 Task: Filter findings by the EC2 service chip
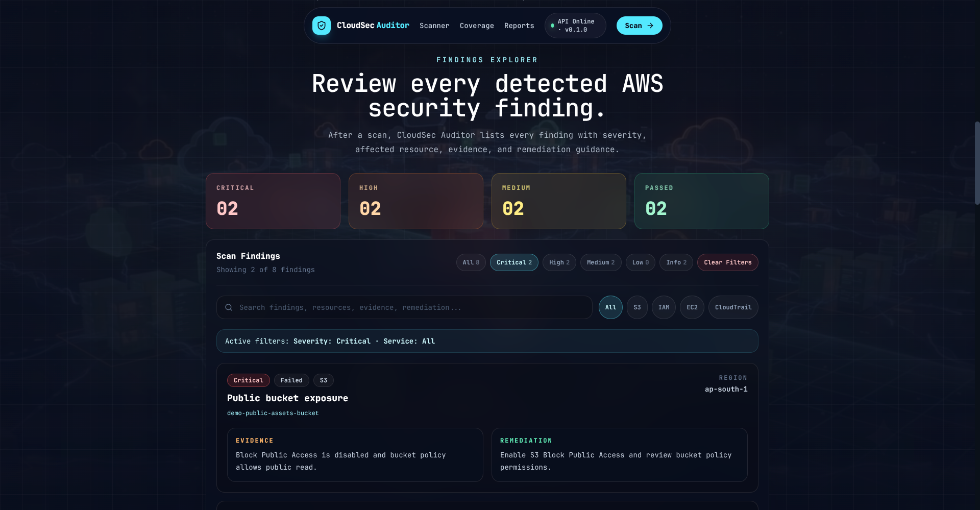point(692,307)
